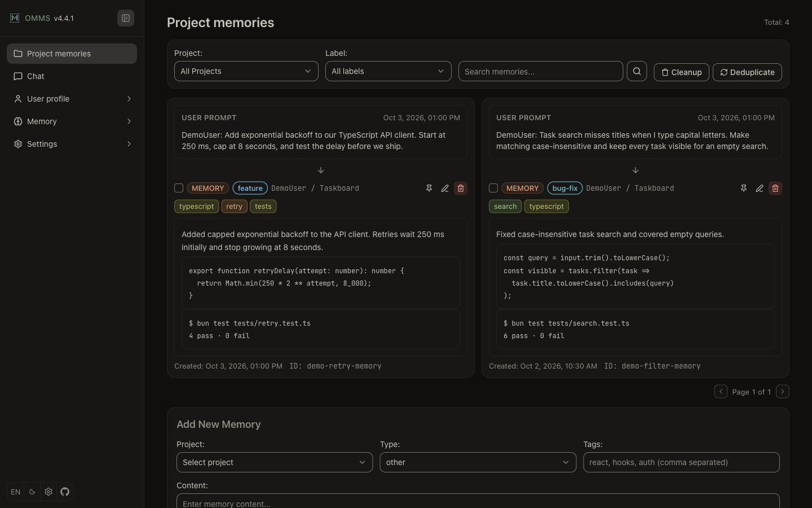Select the demo-retry-memory checkbox

click(179, 188)
